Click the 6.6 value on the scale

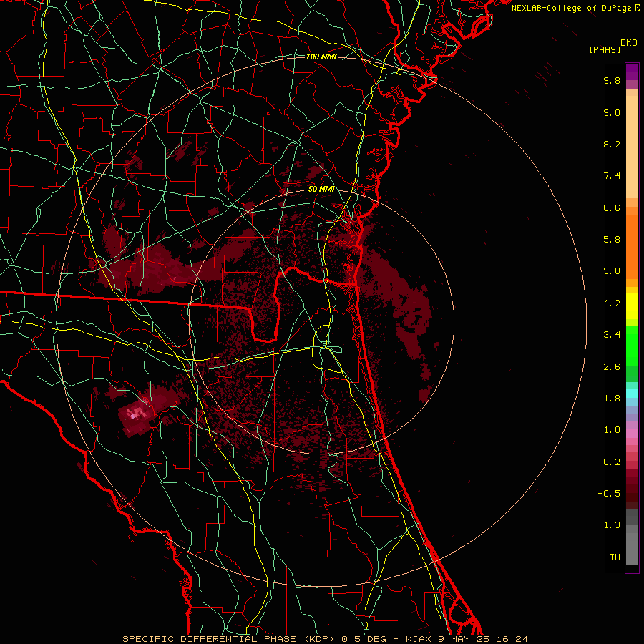tap(612, 208)
